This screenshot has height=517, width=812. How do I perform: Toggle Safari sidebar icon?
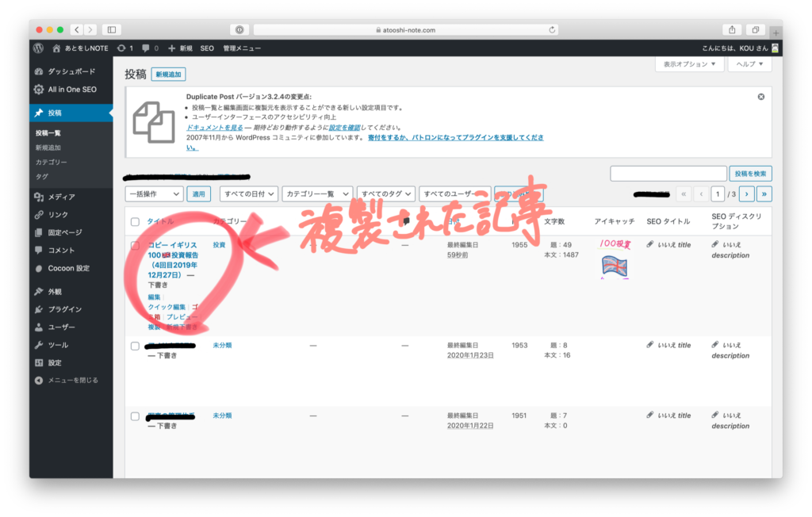111,29
